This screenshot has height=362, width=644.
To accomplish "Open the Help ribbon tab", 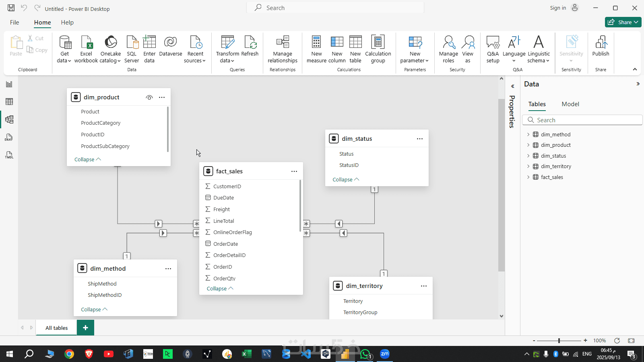I will click(67, 23).
